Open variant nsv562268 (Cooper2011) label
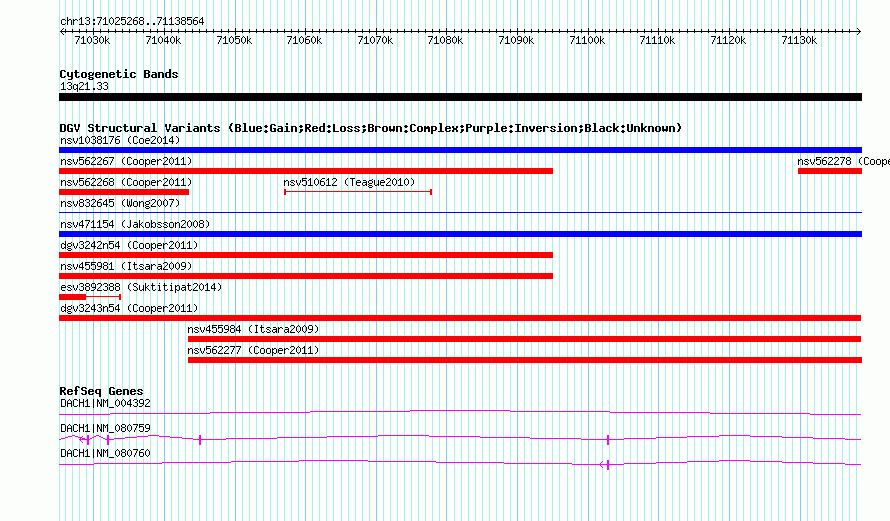 point(126,182)
